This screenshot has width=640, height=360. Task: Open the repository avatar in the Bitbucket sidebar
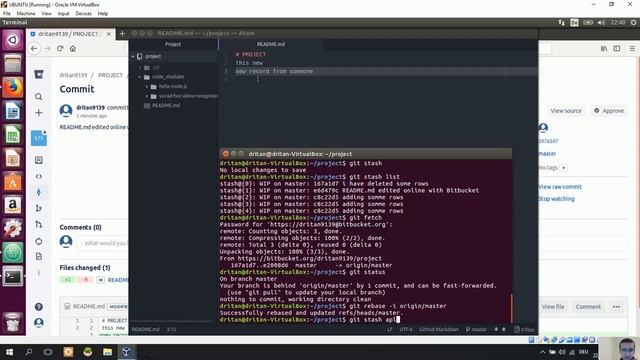39,138
